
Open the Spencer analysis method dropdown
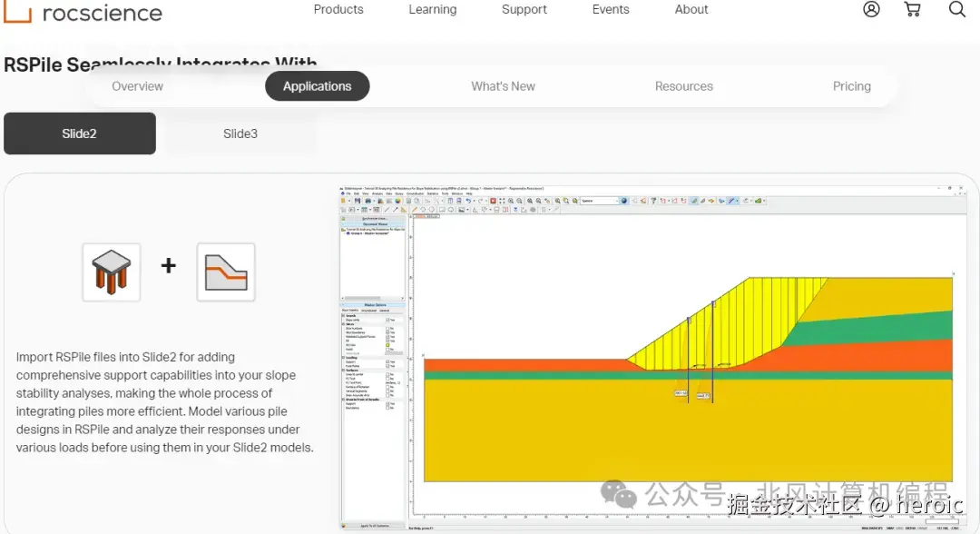click(x=600, y=201)
